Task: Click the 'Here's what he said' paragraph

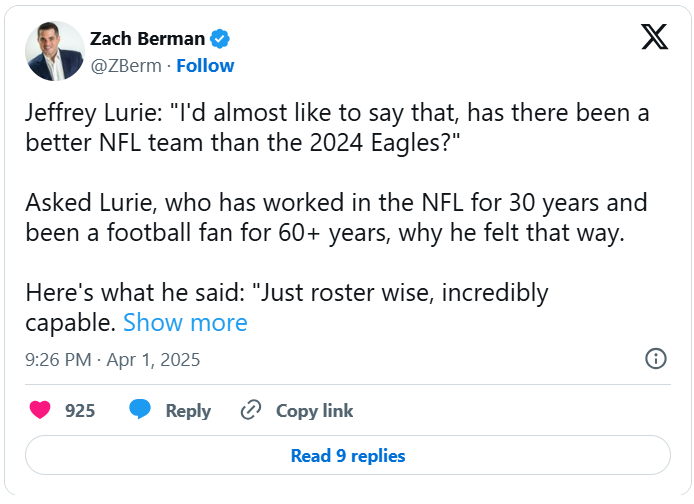Action: (286, 293)
